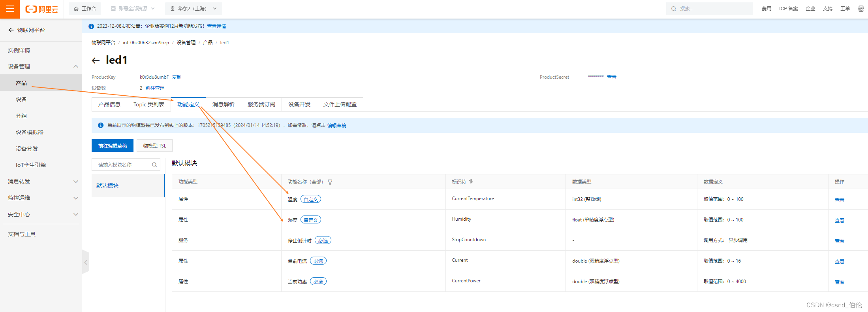Viewport: 868px width, 312px height.
Task: Click 查看 for the 停止倒计时 row
Action: 840,241
